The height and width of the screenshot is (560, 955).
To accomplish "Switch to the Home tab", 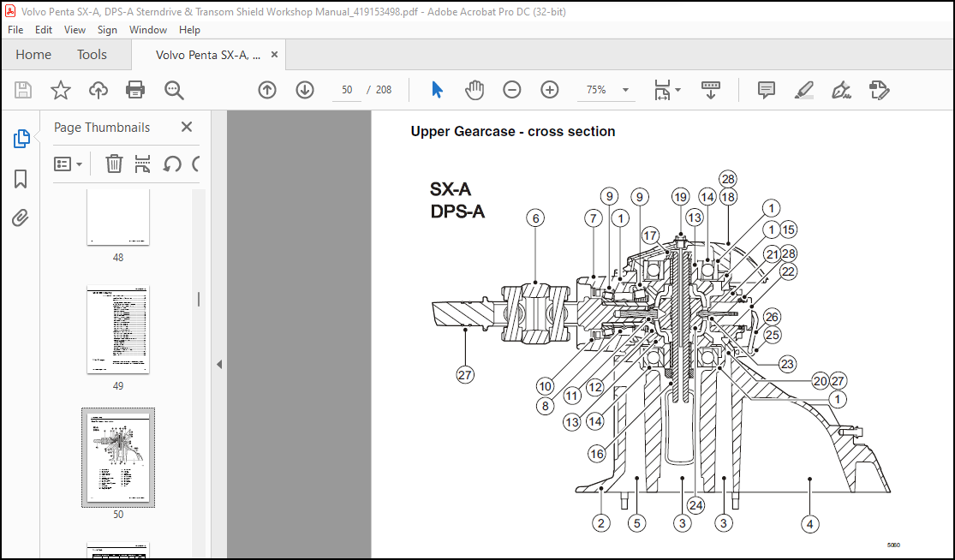I will pyautogui.click(x=33, y=55).
